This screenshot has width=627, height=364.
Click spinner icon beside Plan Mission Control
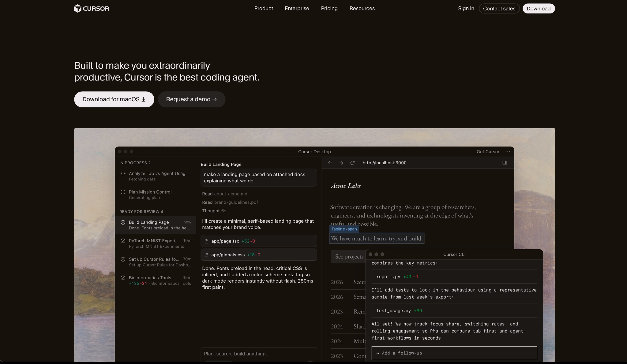click(x=123, y=192)
